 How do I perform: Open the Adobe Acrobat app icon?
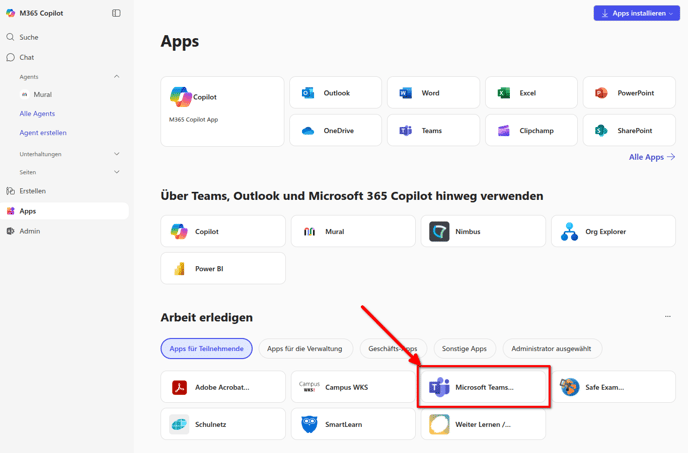click(179, 387)
